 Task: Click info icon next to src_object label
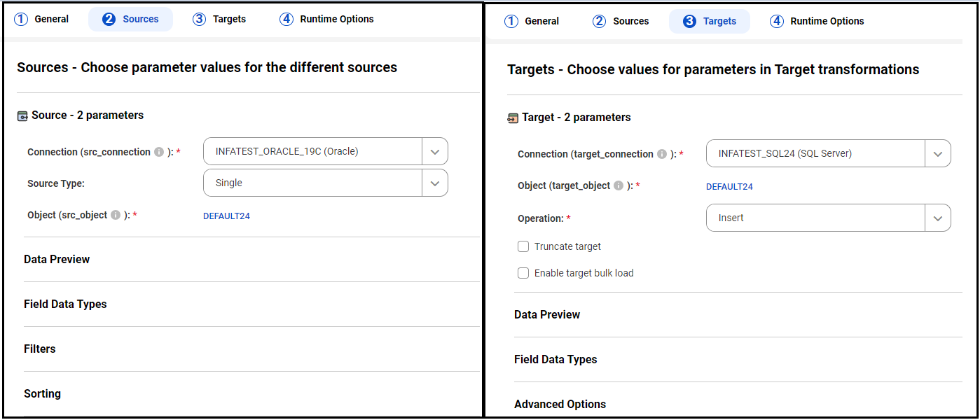[x=116, y=215]
